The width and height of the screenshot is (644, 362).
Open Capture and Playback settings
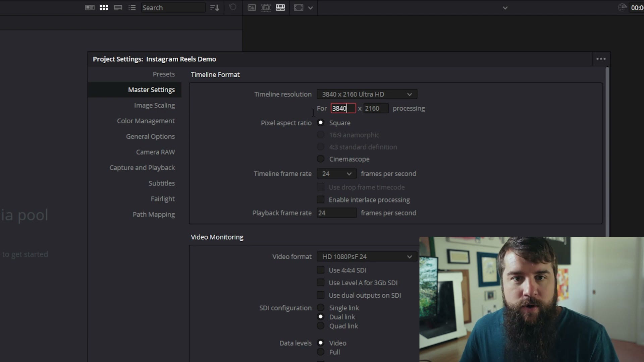(142, 168)
